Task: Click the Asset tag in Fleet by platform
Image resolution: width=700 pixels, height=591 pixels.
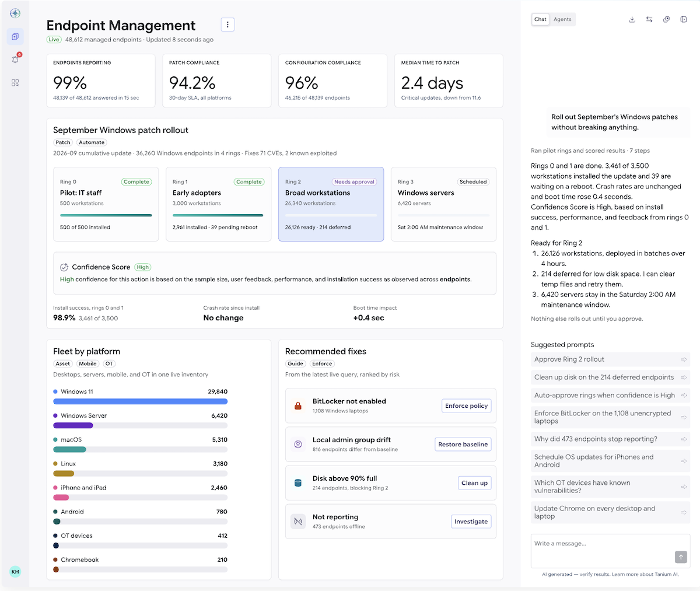Action: 63,363
